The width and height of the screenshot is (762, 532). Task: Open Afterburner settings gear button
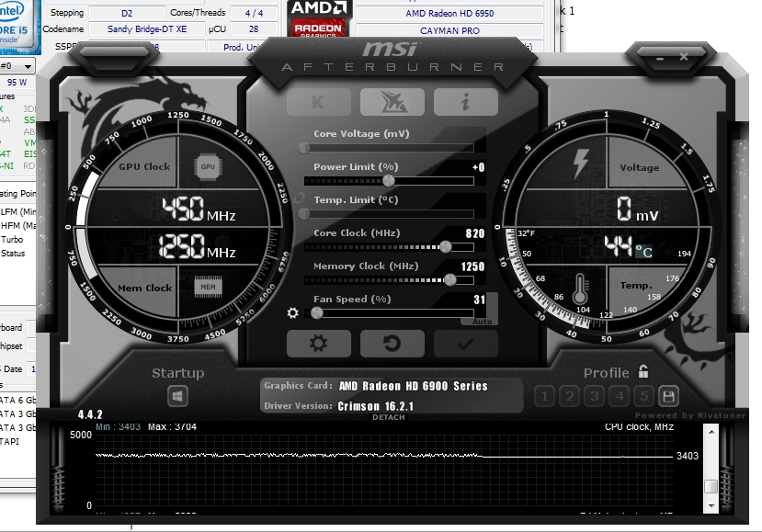click(x=319, y=344)
